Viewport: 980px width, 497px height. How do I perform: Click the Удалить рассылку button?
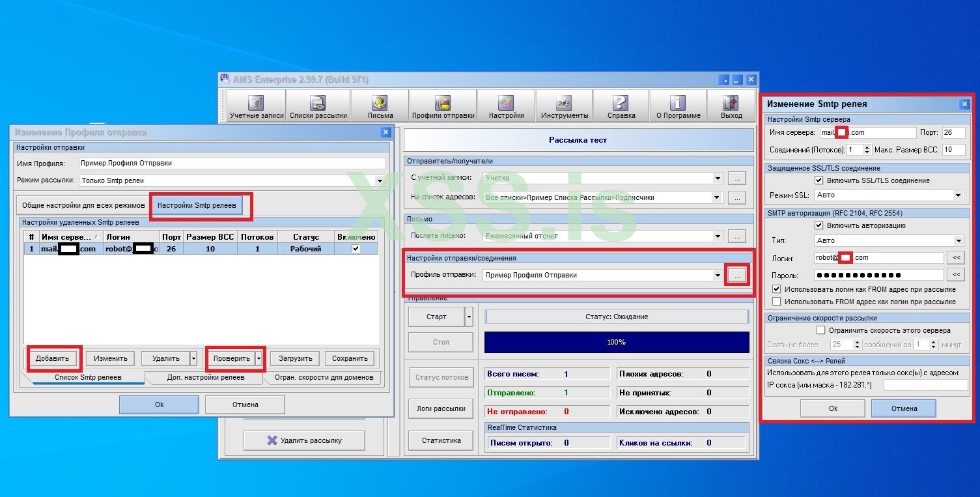point(304,440)
